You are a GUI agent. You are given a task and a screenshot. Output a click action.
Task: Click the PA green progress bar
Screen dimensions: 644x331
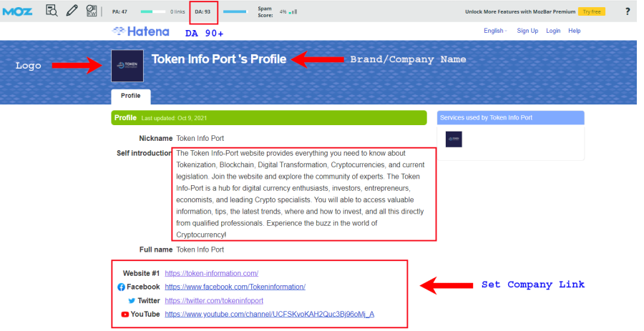153,11
